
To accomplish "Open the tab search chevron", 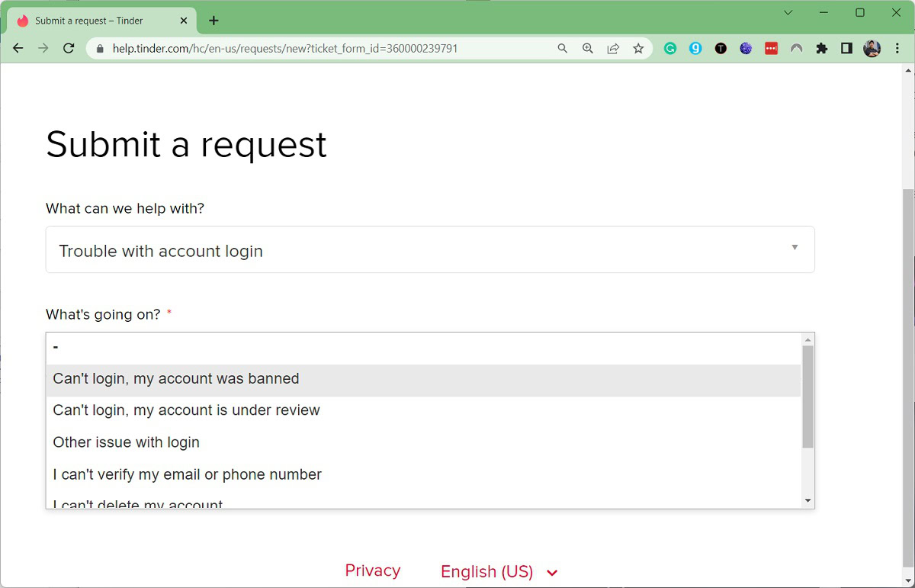I will coord(788,12).
